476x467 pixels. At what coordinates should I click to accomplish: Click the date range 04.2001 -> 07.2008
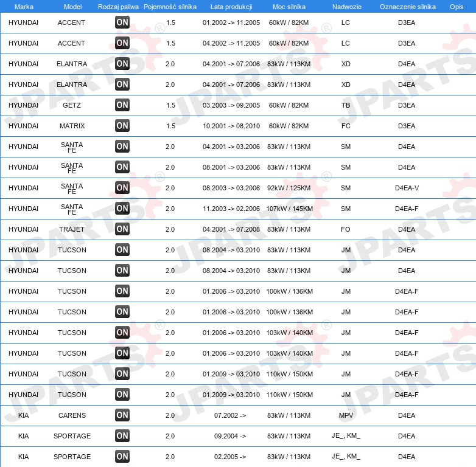[231, 229]
